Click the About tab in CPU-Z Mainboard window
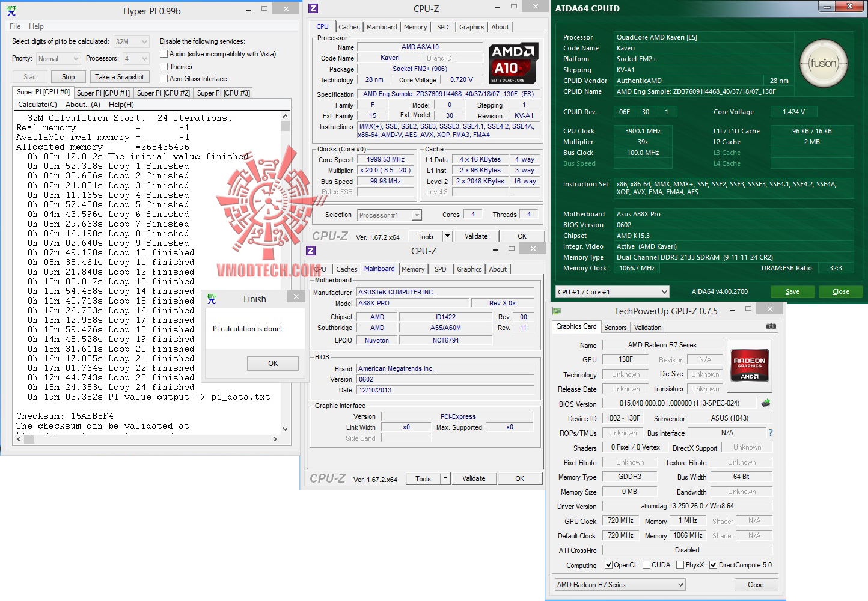 coord(498,269)
